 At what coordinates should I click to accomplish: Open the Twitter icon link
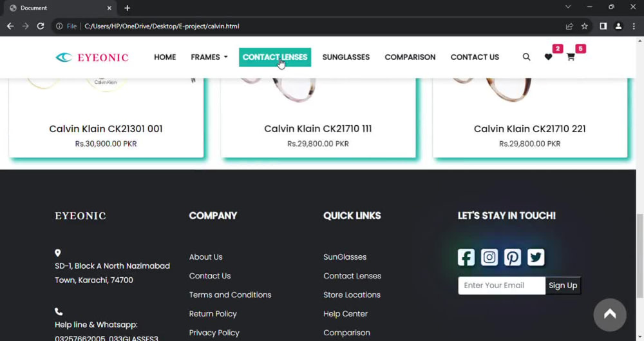pos(536,257)
